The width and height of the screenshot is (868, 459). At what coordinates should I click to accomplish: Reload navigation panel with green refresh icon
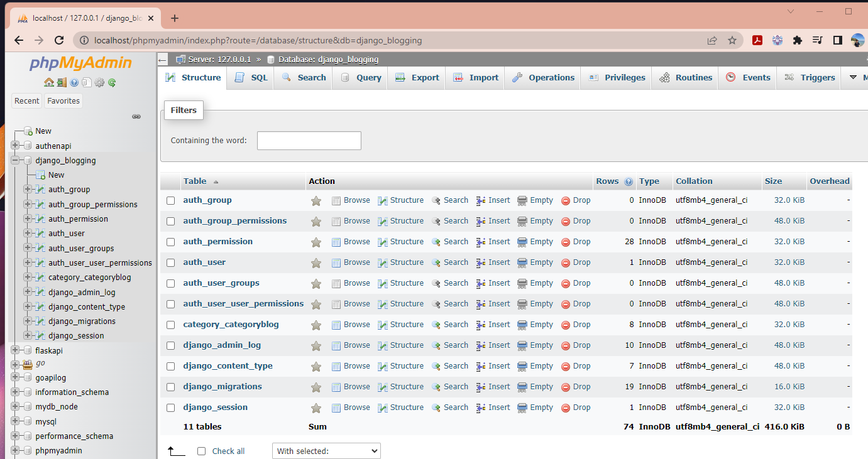click(x=111, y=82)
